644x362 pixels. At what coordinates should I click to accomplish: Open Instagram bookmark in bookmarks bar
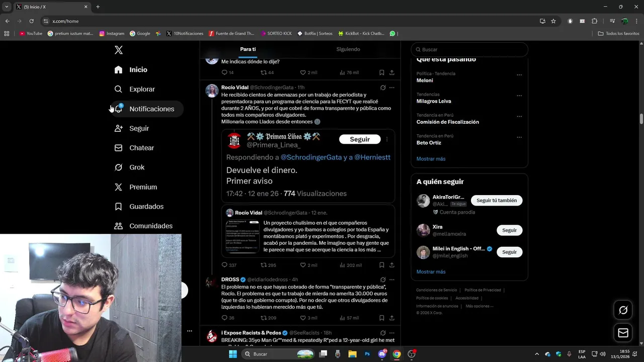point(112,34)
